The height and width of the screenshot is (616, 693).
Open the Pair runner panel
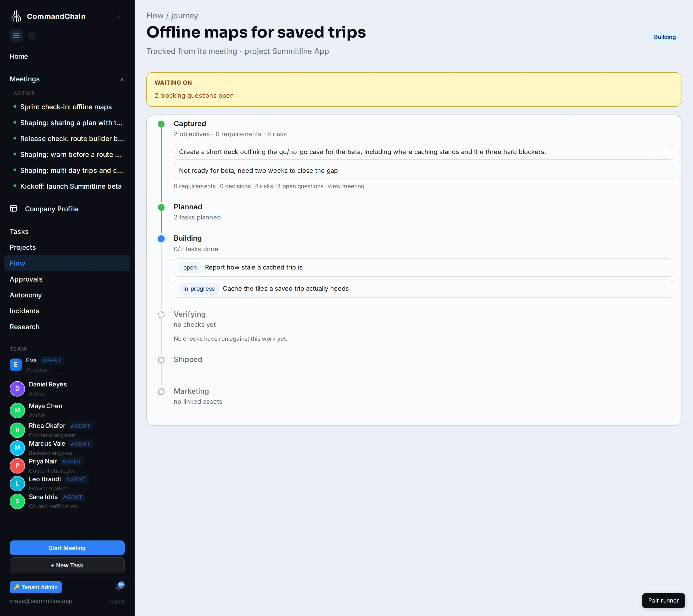click(663, 600)
